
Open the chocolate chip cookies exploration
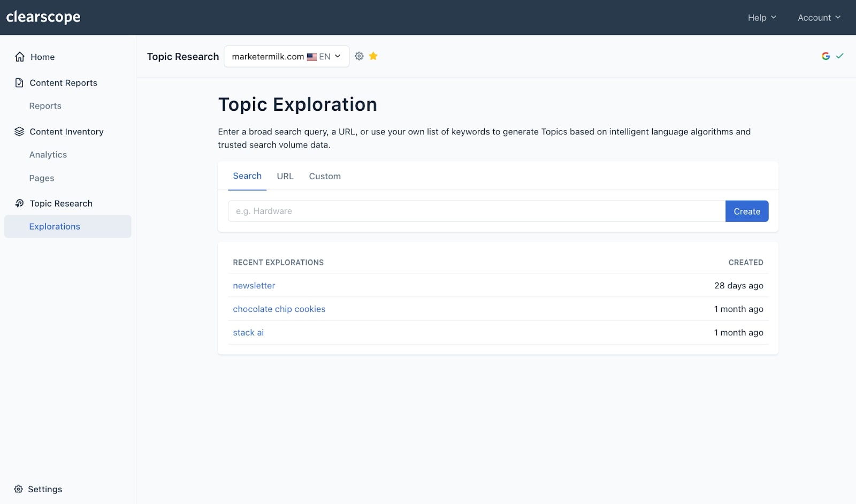coord(279,309)
